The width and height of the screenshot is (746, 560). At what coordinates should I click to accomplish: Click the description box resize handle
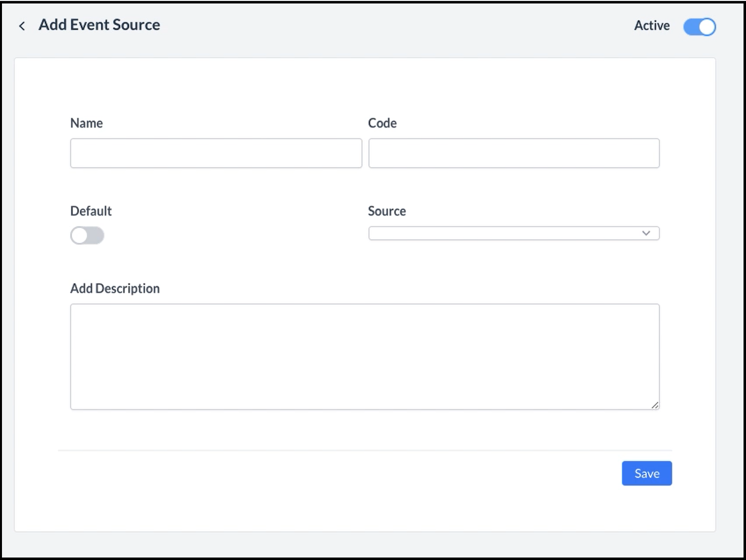[655, 405]
